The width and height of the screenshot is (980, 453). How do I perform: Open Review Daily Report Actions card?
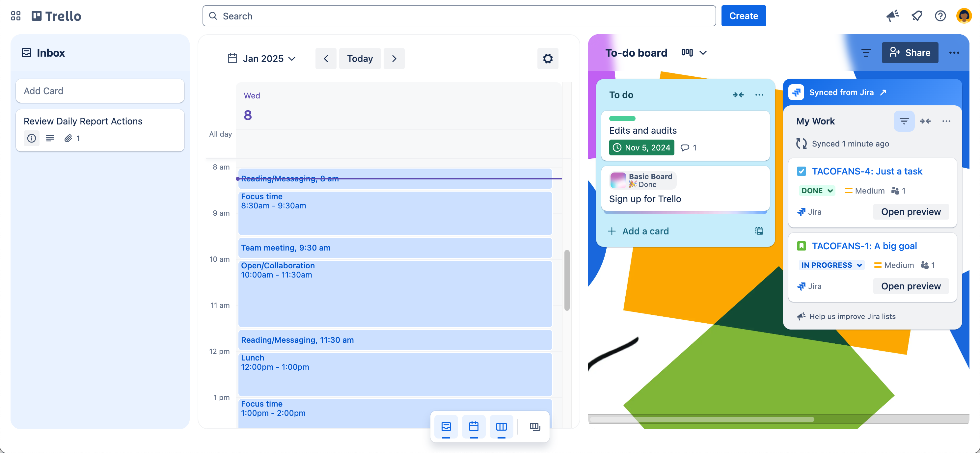click(x=100, y=130)
